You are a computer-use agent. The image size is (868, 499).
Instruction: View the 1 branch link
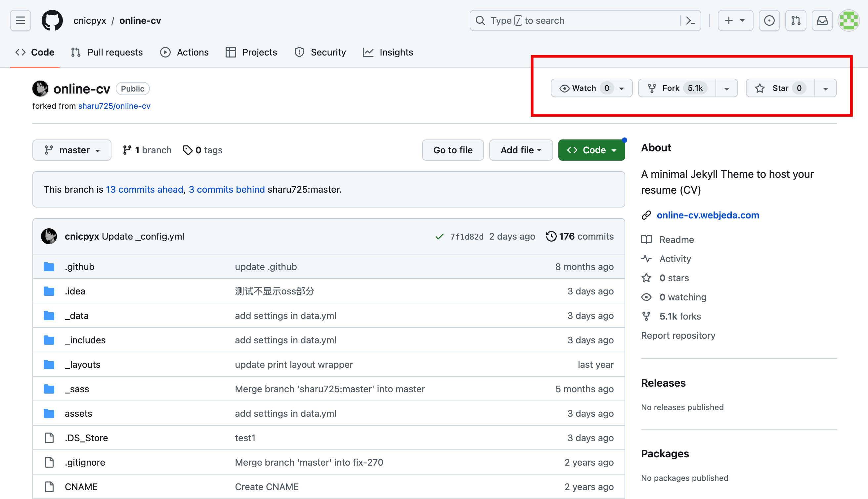point(147,150)
